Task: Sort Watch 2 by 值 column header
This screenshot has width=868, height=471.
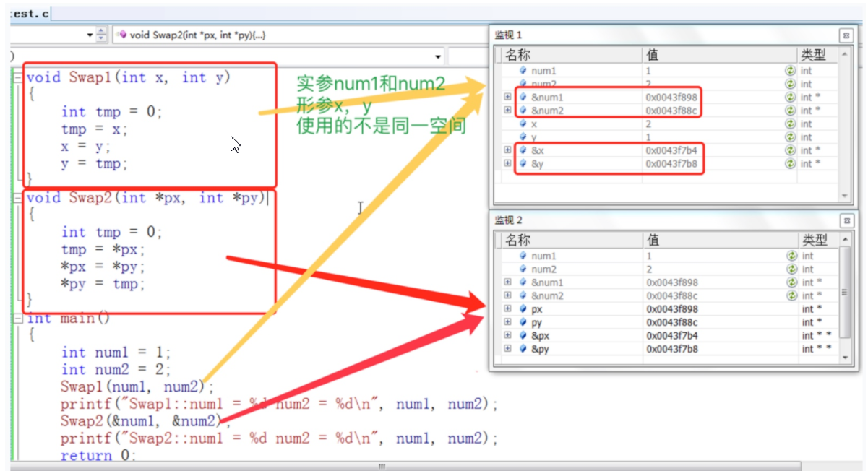Action: coord(719,240)
